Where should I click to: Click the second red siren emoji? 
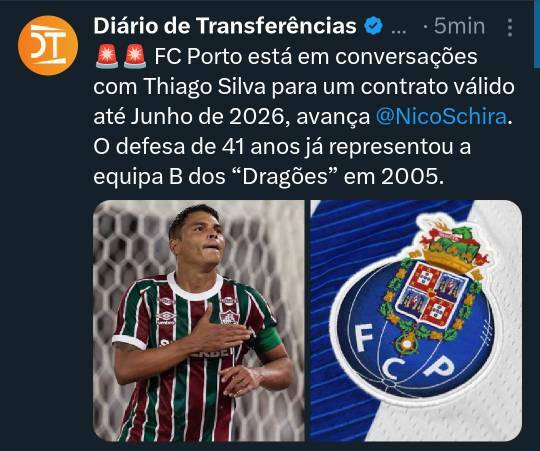[135, 56]
